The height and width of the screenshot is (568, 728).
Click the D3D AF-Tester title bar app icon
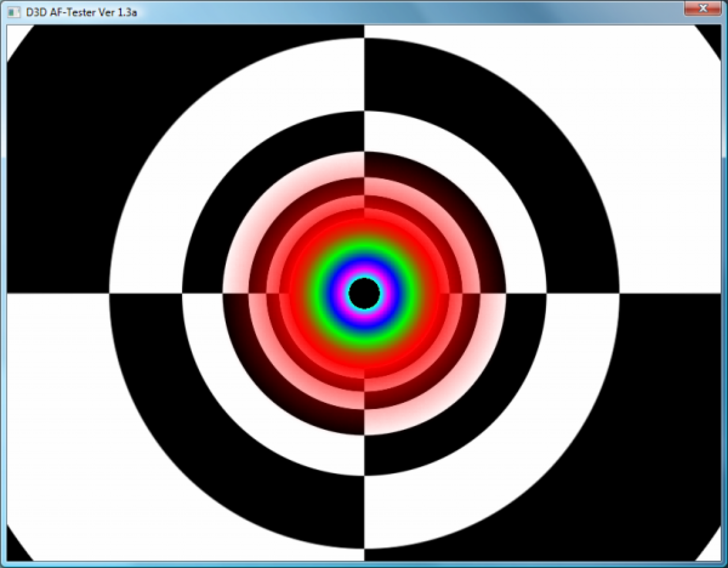coord(14,12)
